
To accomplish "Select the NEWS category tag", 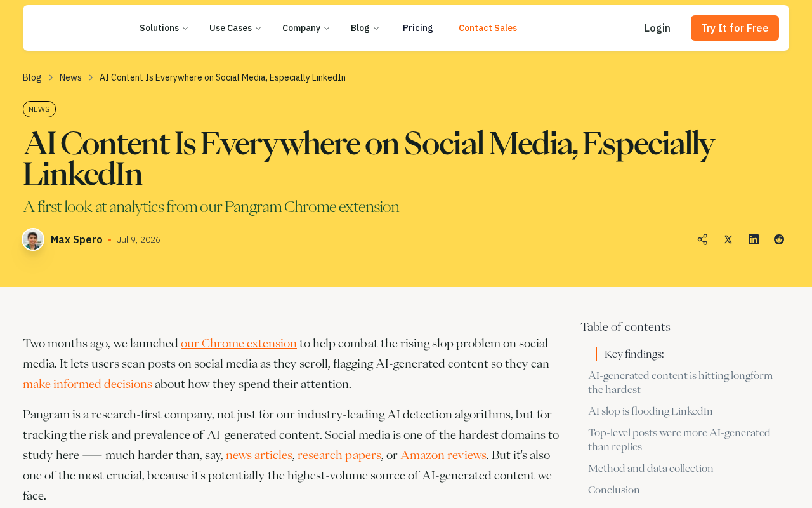I will click(x=39, y=109).
